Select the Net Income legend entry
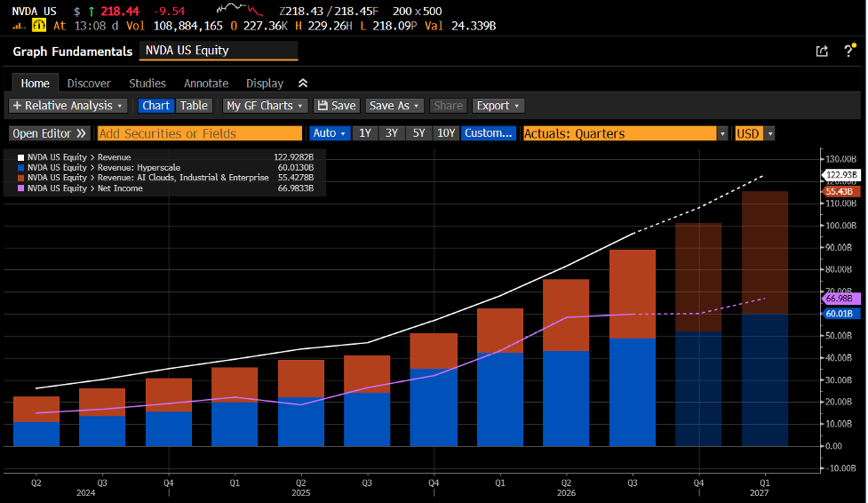868x503 pixels. 85,188
